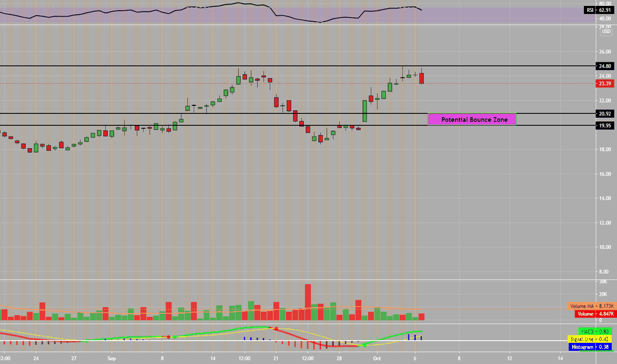Click the 18.00 price axis value
This screenshot has height=364, width=617.
coord(605,150)
